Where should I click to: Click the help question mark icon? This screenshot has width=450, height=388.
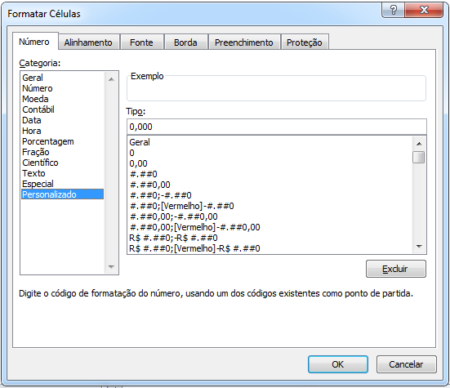393,10
